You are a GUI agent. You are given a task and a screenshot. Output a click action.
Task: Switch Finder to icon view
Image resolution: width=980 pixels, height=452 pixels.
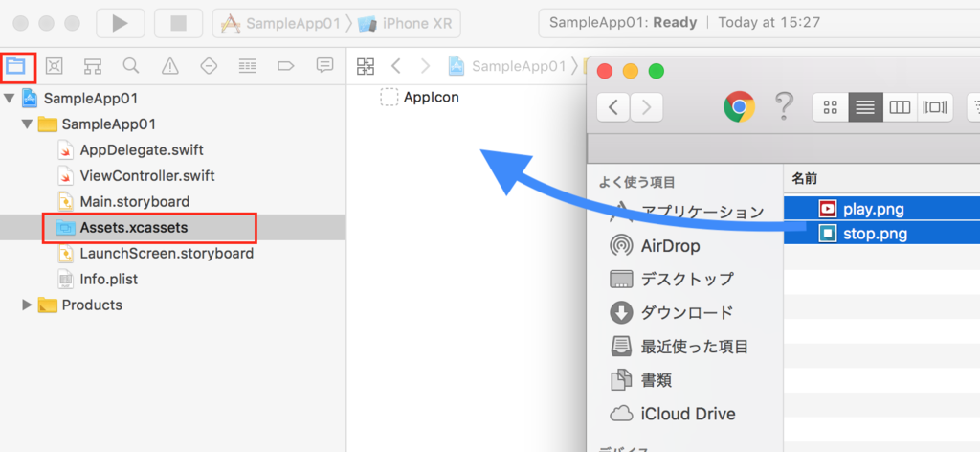(x=830, y=107)
